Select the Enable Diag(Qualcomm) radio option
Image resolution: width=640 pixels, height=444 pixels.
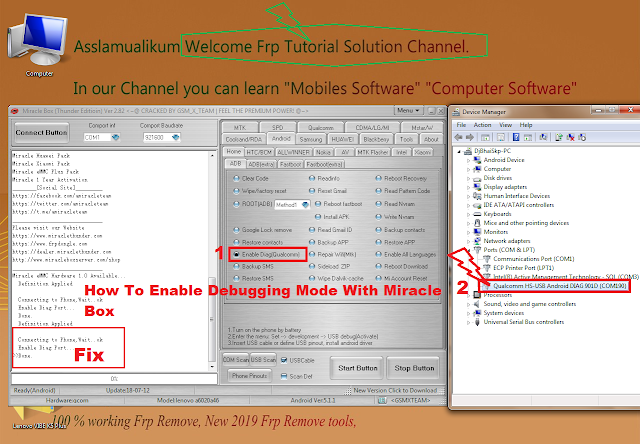tap(236, 254)
